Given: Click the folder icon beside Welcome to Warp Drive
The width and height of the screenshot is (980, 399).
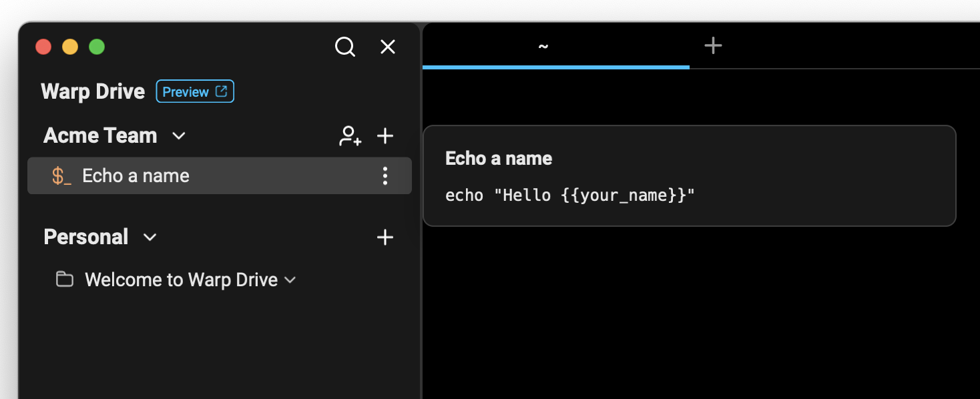Looking at the screenshot, I should click(65, 280).
